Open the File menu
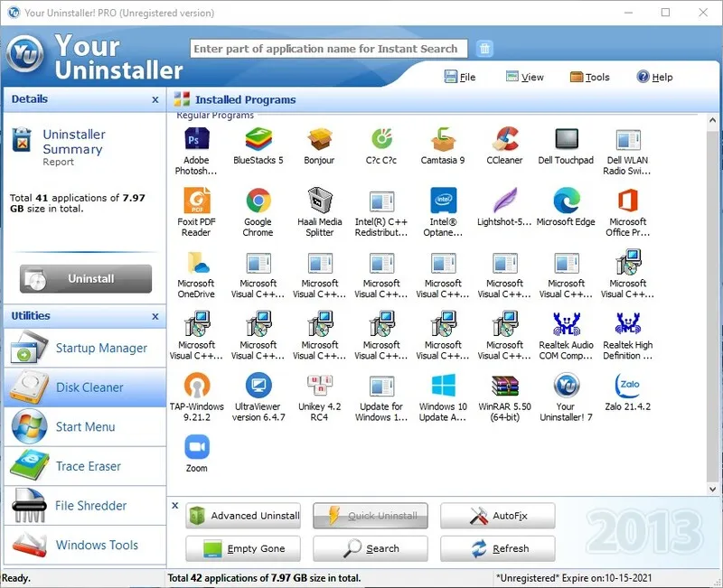The image size is (723, 588). click(460, 77)
